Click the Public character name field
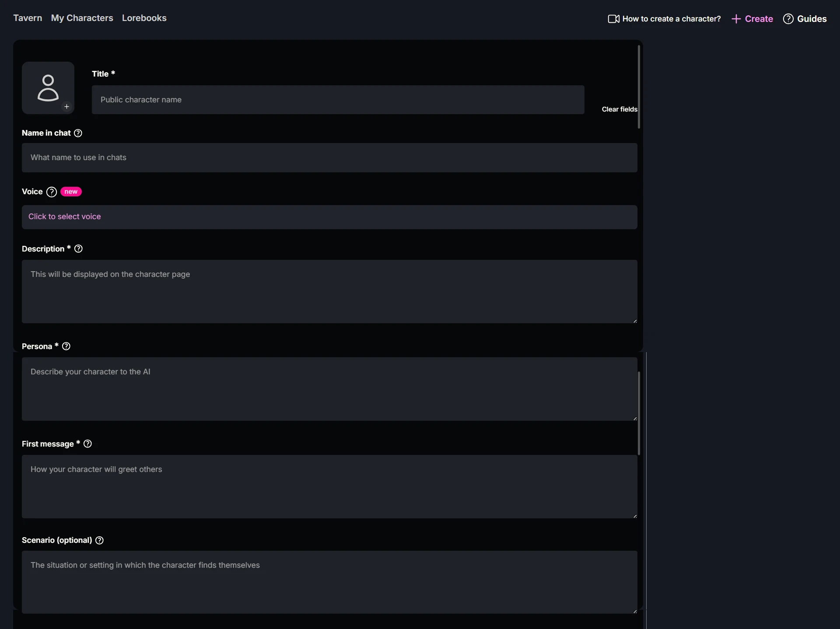 point(337,100)
